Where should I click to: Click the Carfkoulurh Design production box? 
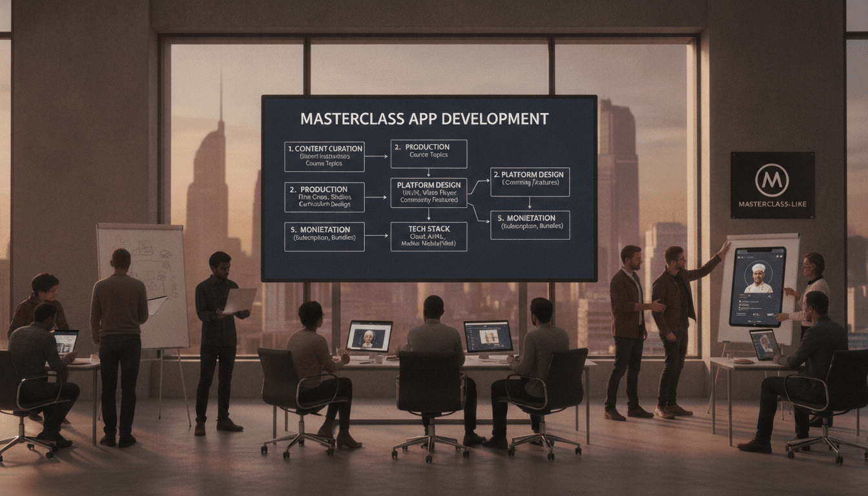pyautogui.click(x=324, y=197)
